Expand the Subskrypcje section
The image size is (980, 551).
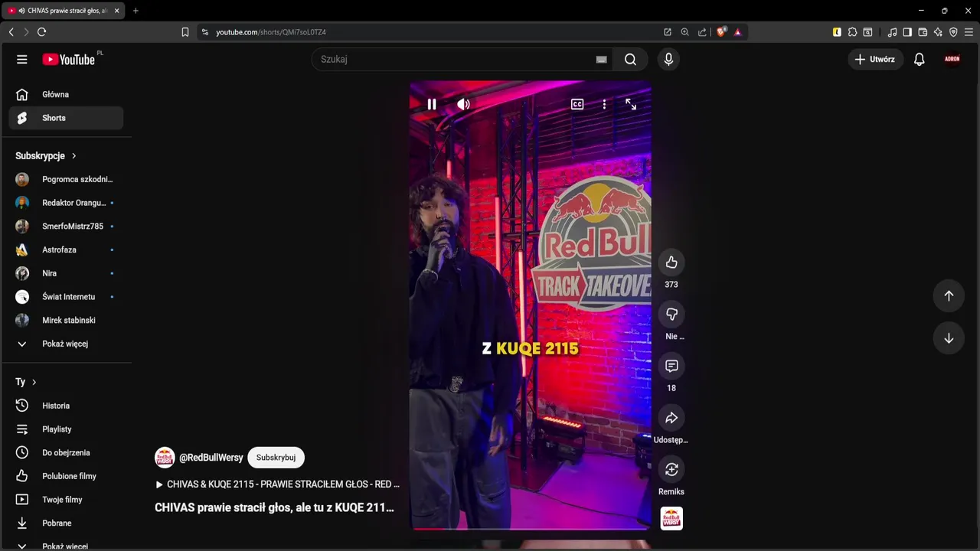click(x=46, y=155)
